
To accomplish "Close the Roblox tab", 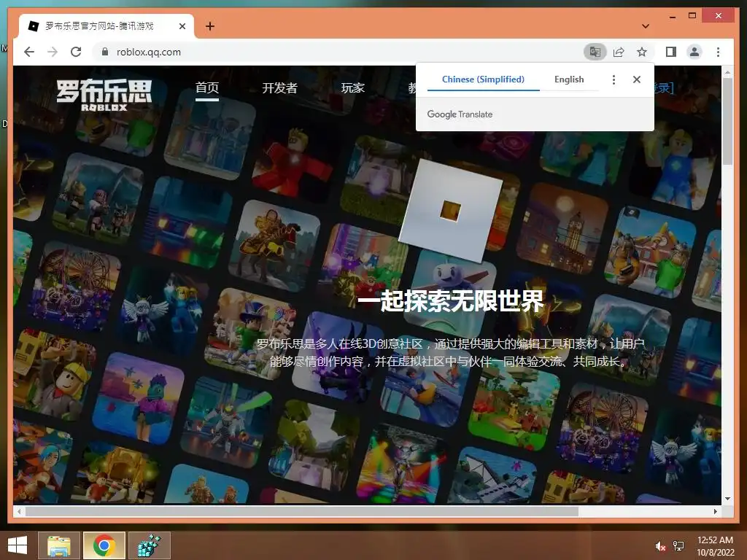I will (x=182, y=26).
